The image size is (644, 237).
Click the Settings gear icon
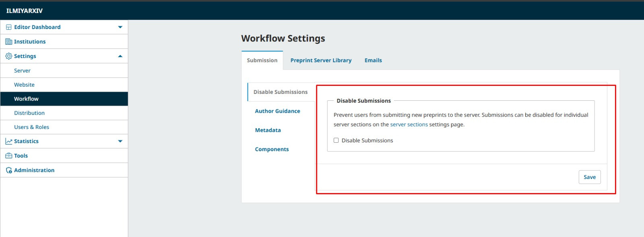8,56
